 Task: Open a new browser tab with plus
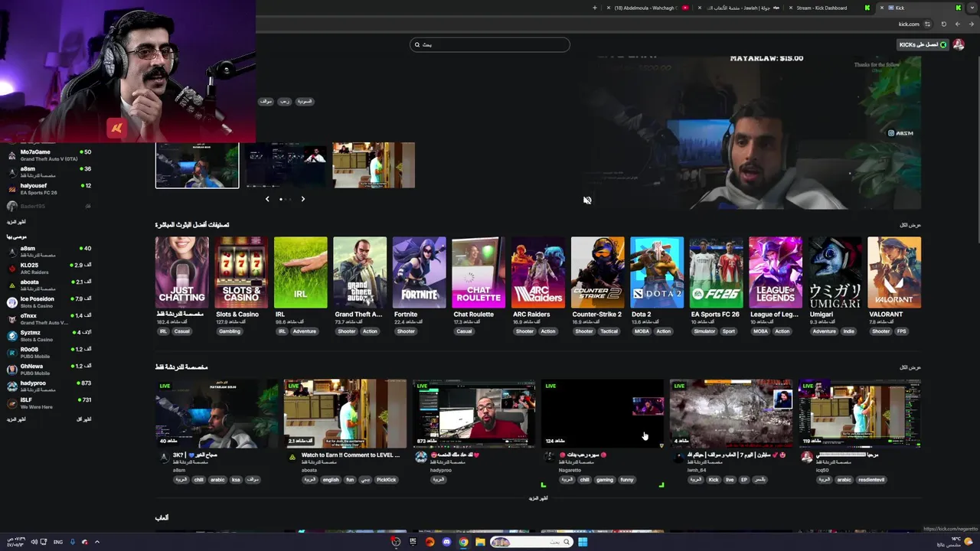tap(595, 8)
